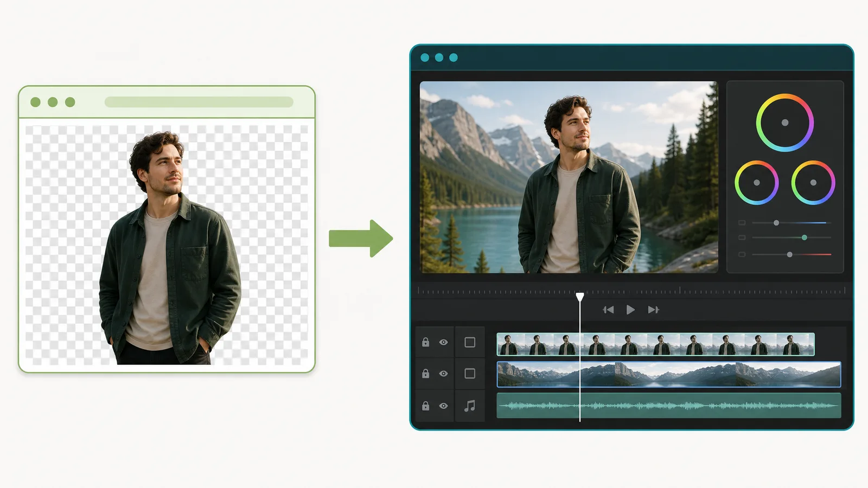
Task: Select the person clip on the timeline
Action: click(655, 344)
